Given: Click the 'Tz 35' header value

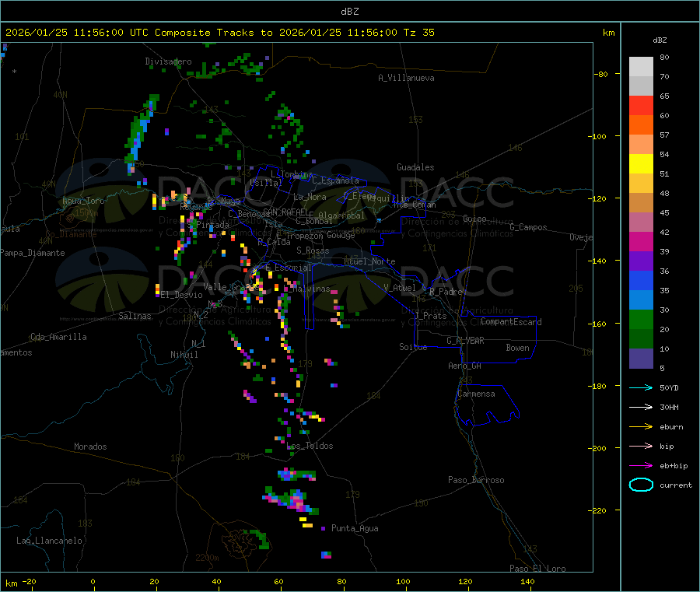Looking at the screenshot, I should (x=418, y=33).
